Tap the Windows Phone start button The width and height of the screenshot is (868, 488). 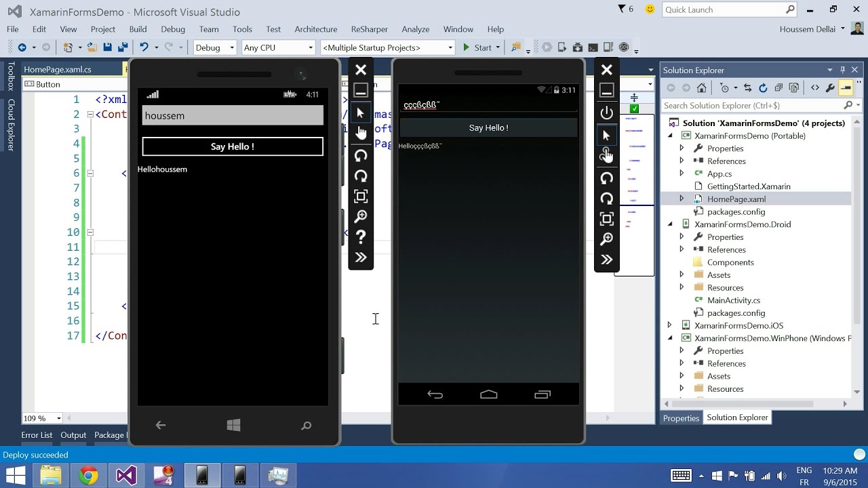coord(233,425)
